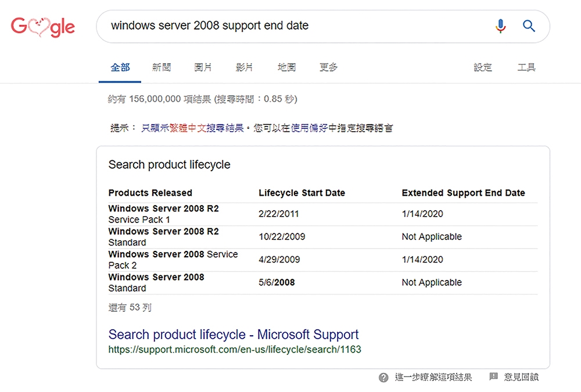This screenshot has height=392, width=581.
Task: Open the 工具 search tools
Action: pyautogui.click(x=526, y=67)
